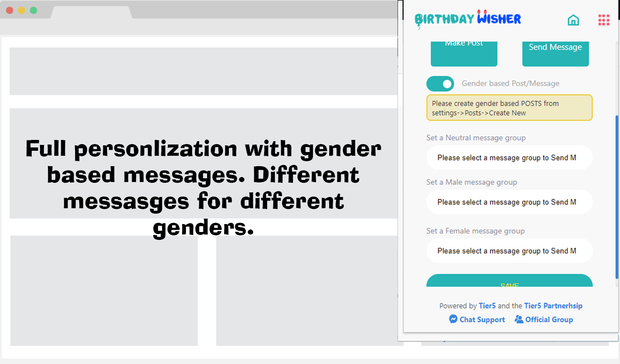This screenshot has width=620, height=364.
Task: Open the Neutral message group dropdown
Action: point(509,158)
